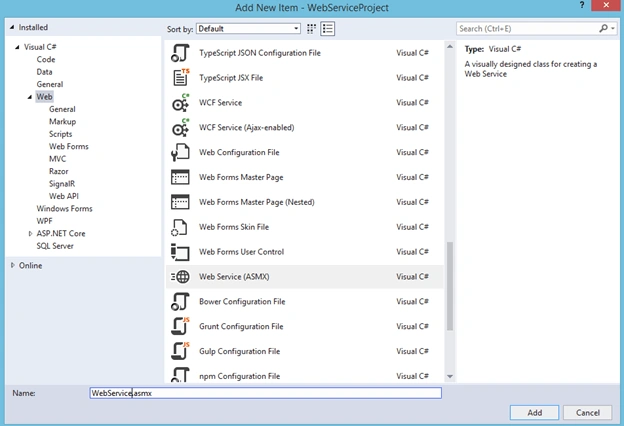Select Gulp Configuration File name
The image size is (624, 426).
[x=240, y=351]
